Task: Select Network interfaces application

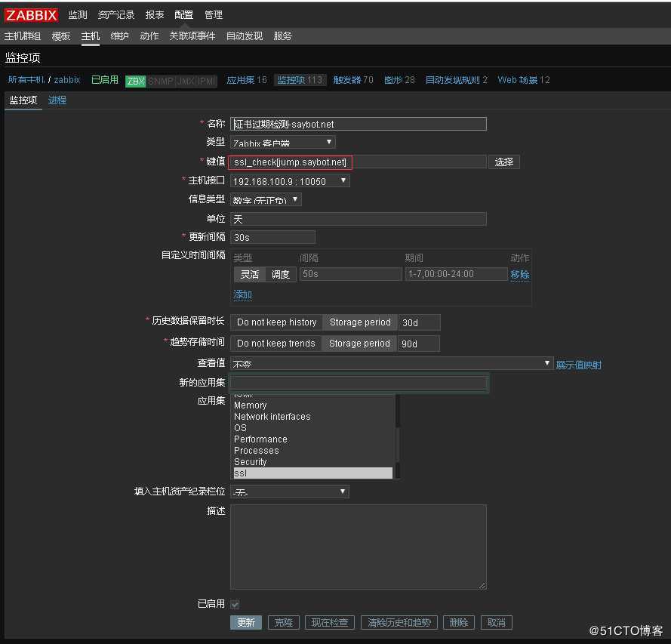Action: 312,416
